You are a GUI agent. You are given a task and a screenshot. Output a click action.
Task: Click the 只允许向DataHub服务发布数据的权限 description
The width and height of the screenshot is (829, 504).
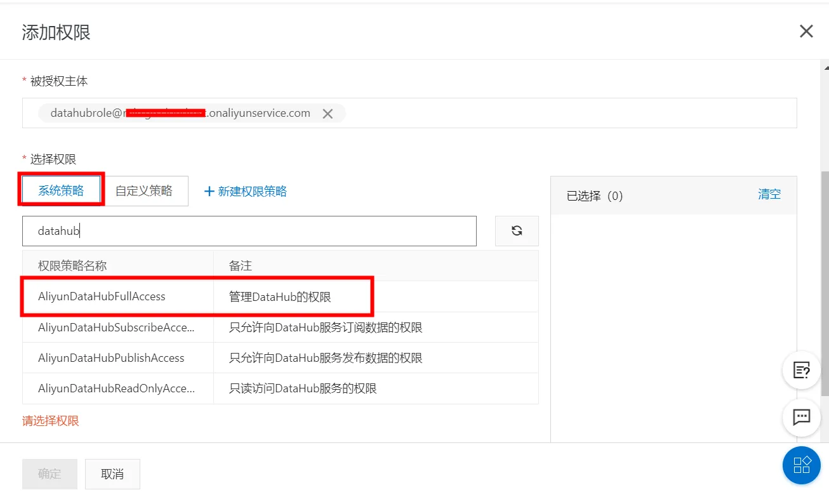coord(326,358)
